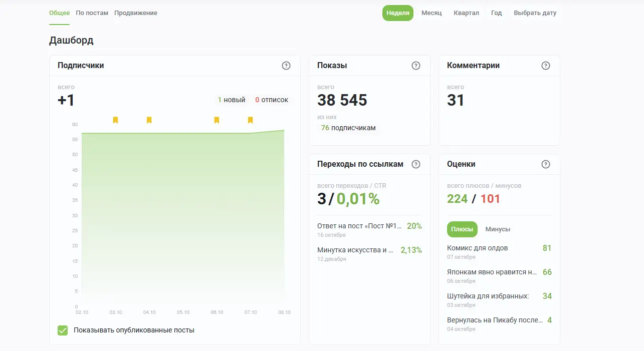644x351 pixels.
Task: Click the bookmark marker above 06.10
Action: 217,120
